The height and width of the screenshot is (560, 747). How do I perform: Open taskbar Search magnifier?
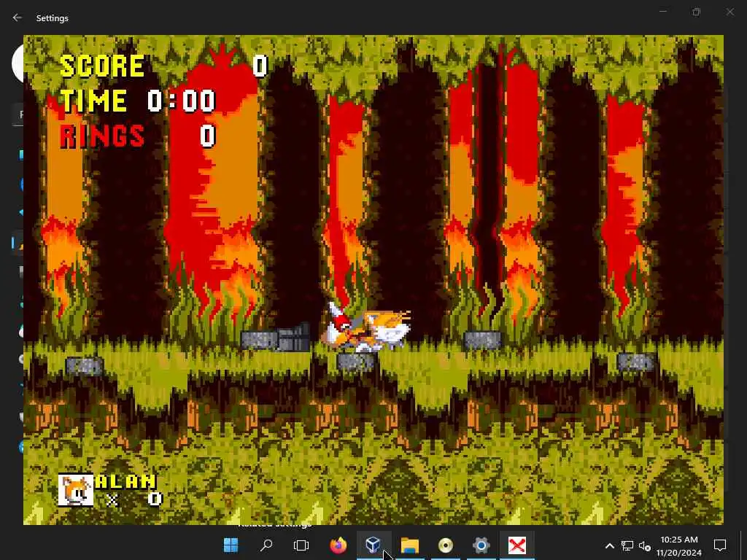coord(266,545)
